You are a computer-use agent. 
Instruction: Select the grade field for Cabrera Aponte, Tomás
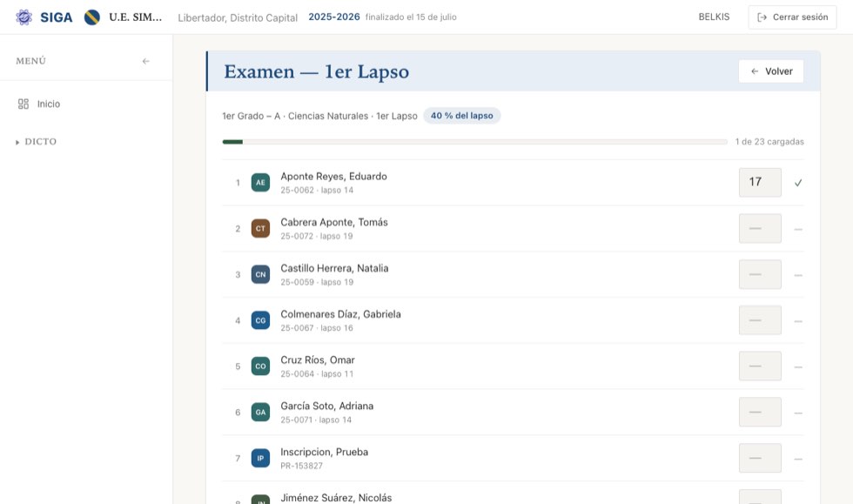760,229
